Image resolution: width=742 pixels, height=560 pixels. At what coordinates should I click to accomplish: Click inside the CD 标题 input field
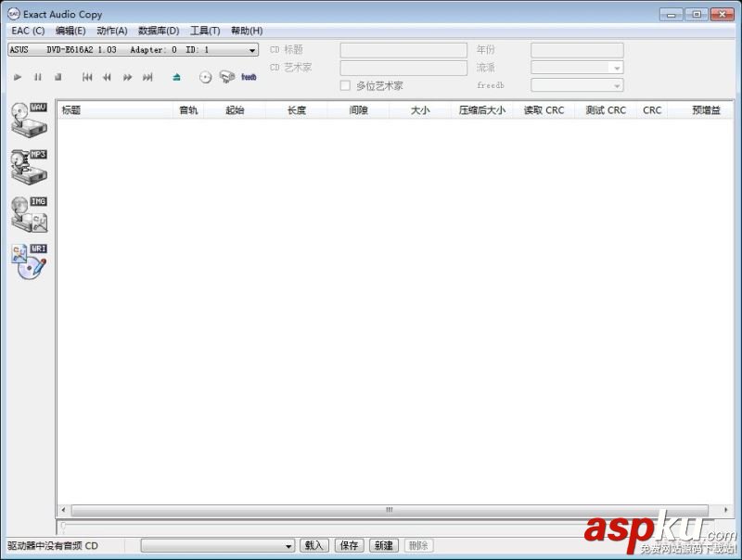403,49
